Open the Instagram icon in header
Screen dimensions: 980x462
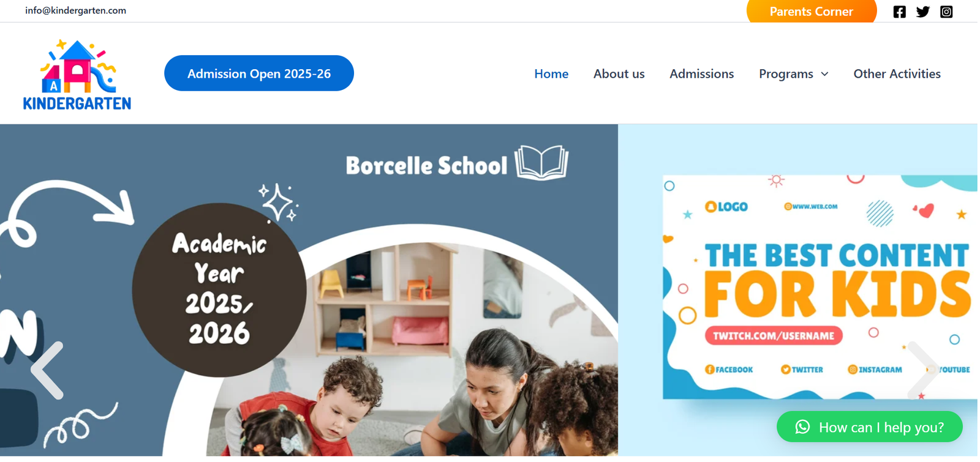click(x=946, y=12)
